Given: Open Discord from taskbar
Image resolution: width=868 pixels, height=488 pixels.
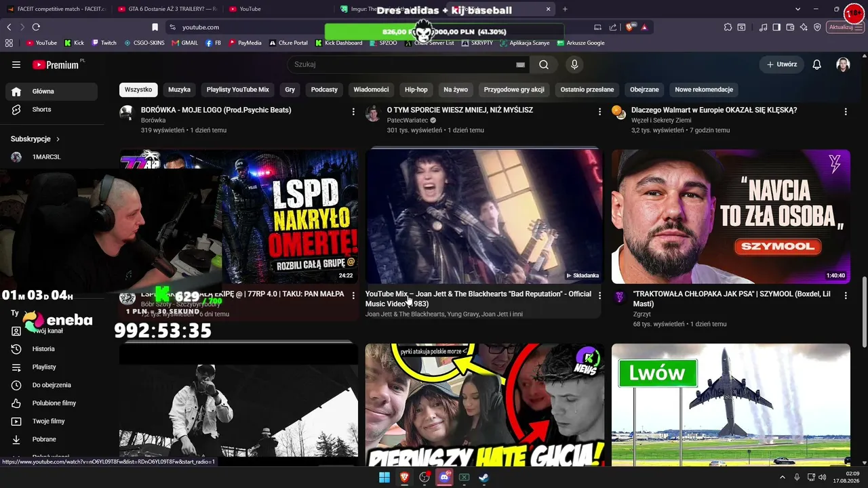Looking at the screenshot, I should 445,477.
